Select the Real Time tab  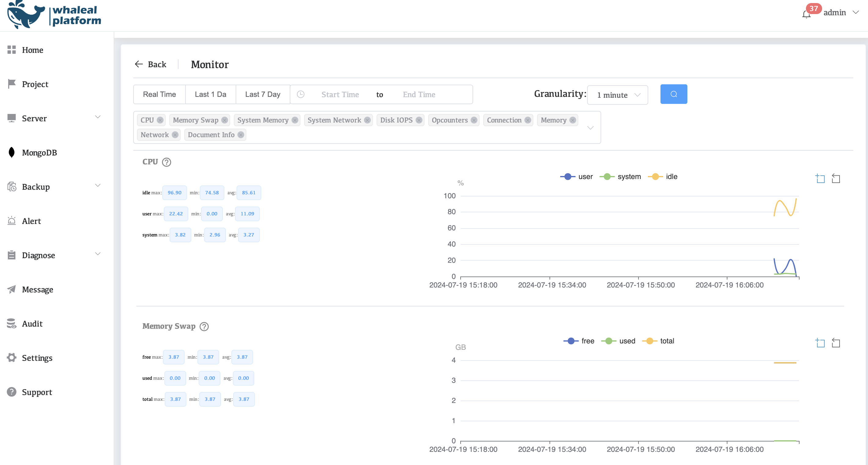coord(159,94)
